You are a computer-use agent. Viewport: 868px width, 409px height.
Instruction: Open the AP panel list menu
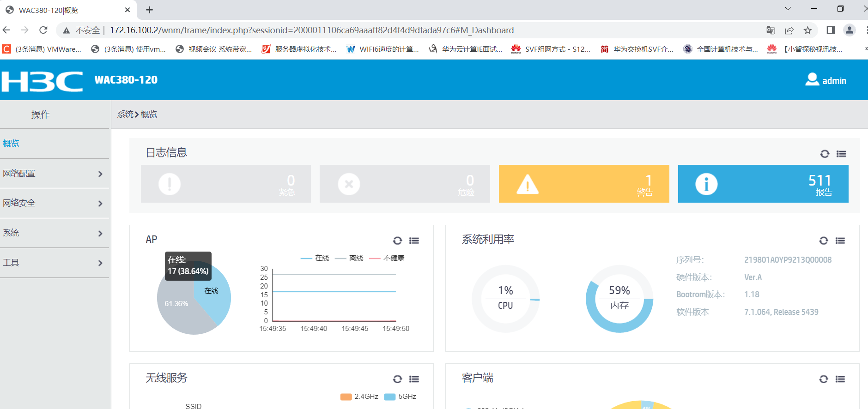click(414, 241)
